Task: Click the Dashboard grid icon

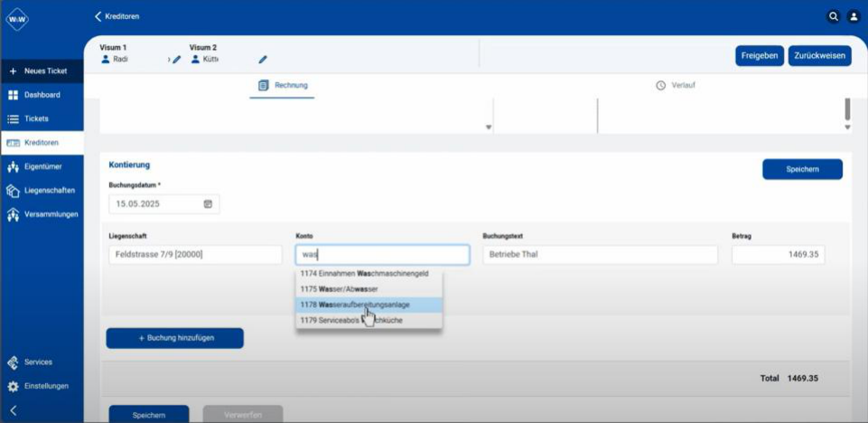Action: click(x=13, y=95)
